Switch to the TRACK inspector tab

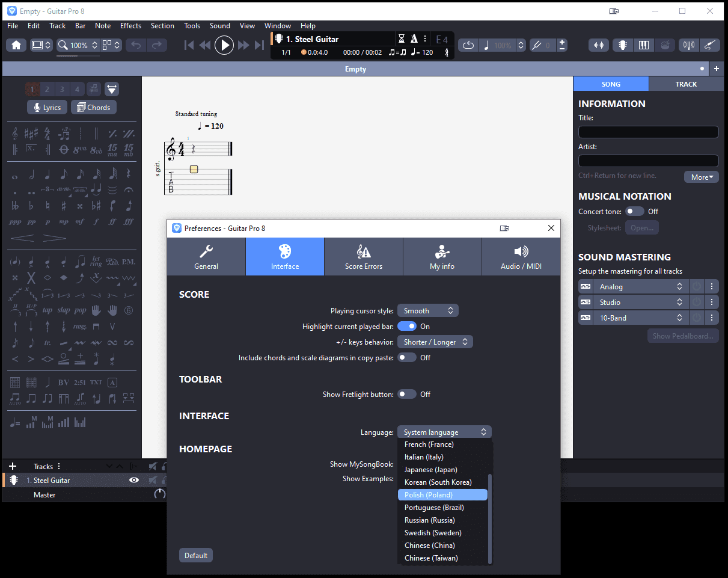pyautogui.click(x=686, y=84)
